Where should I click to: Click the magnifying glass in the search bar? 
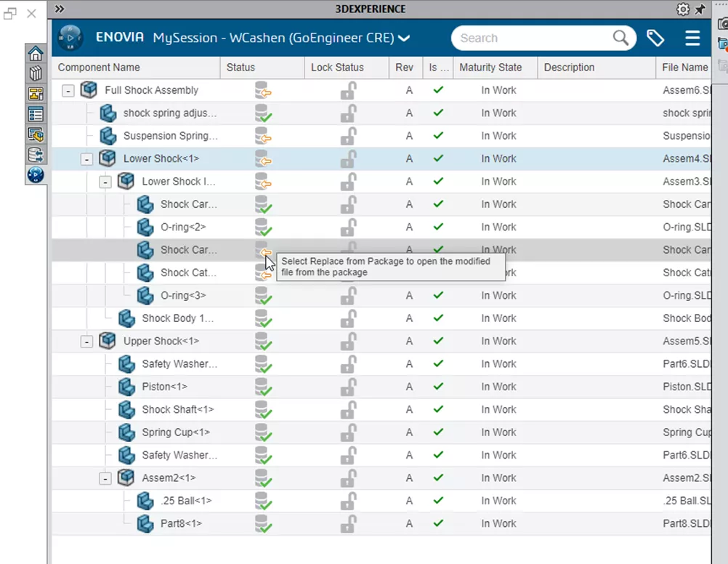coord(620,38)
